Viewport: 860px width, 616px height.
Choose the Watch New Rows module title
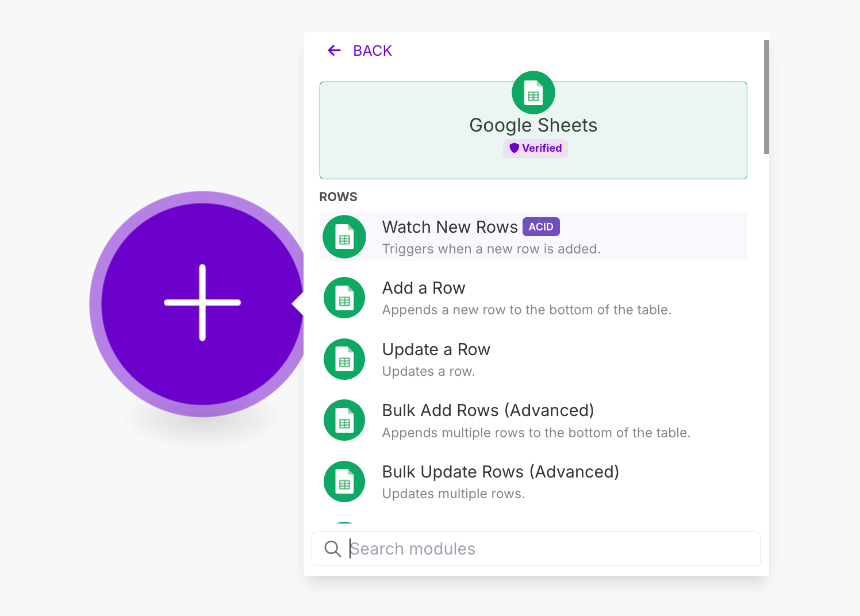450,227
